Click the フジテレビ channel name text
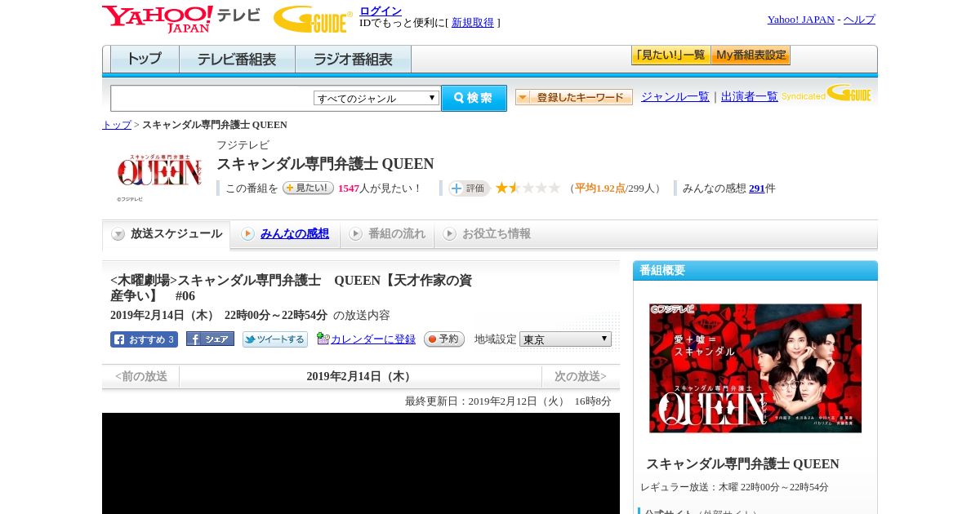The image size is (980, 514). click(x=243, y=145)
